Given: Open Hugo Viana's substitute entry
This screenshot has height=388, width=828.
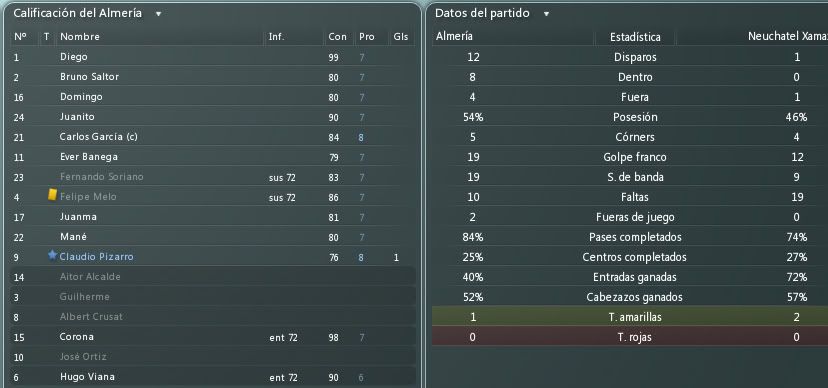Looking at the screenshot, I should pyautogui.click(x=212, y=377).
